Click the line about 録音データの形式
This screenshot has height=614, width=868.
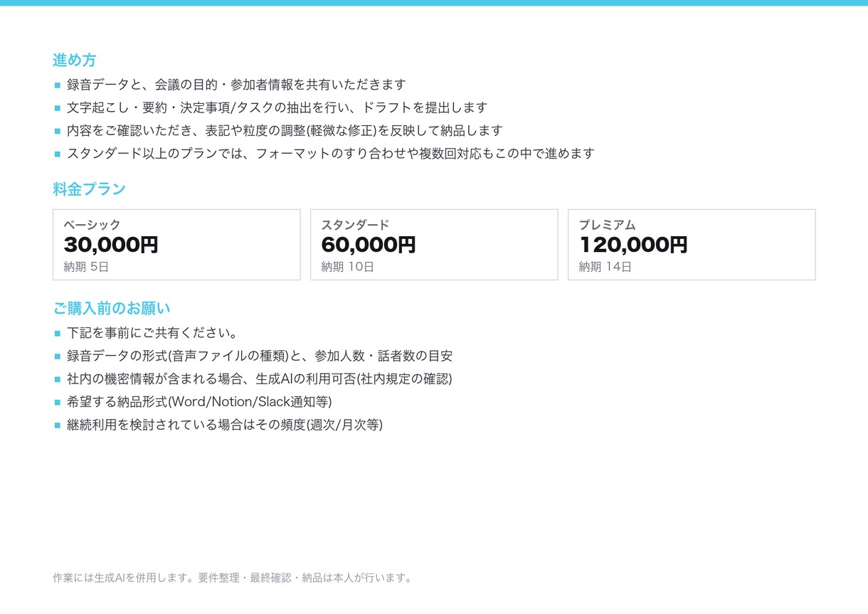[260, 356]
